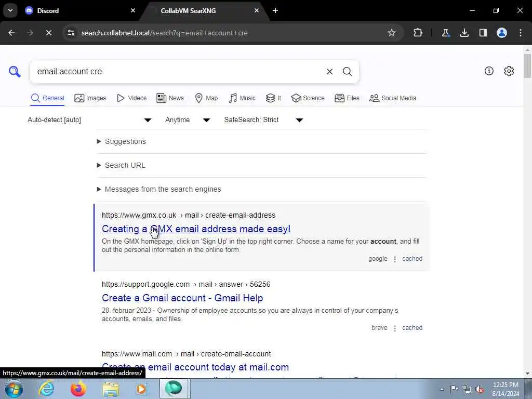The width and height of the screenshot is (532, 399).
Task: Click the https://www.gmx.co.uk result URL
Action: (189, 215)
